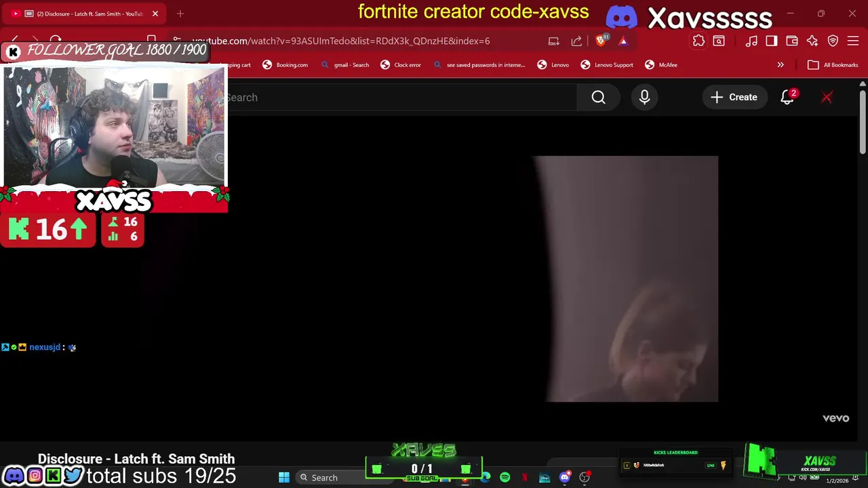
Task: Click the Brave Playlist music note icon
Action: [751, 41]
